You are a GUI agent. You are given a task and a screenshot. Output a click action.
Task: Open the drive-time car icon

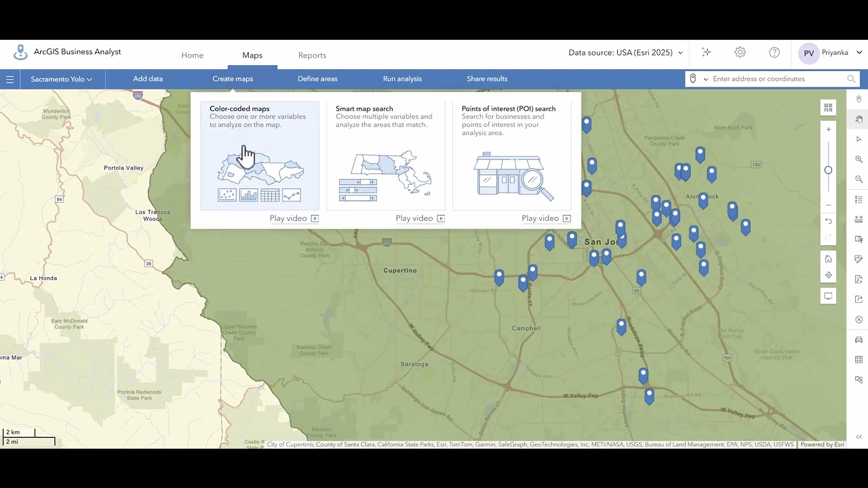(859, 340)
